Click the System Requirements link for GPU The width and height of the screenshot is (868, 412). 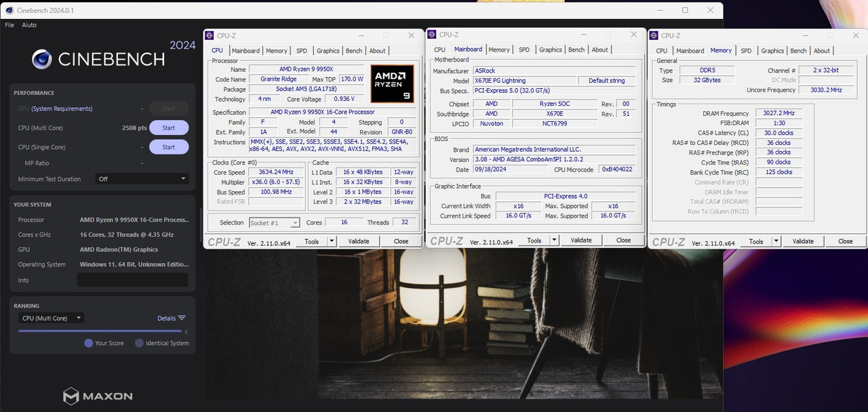click(62, 108)
